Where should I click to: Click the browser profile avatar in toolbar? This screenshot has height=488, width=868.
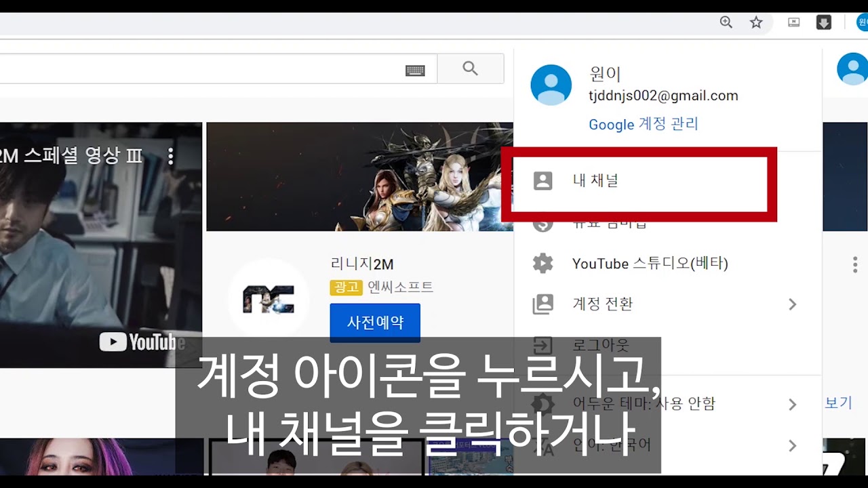tap(862, 22)
